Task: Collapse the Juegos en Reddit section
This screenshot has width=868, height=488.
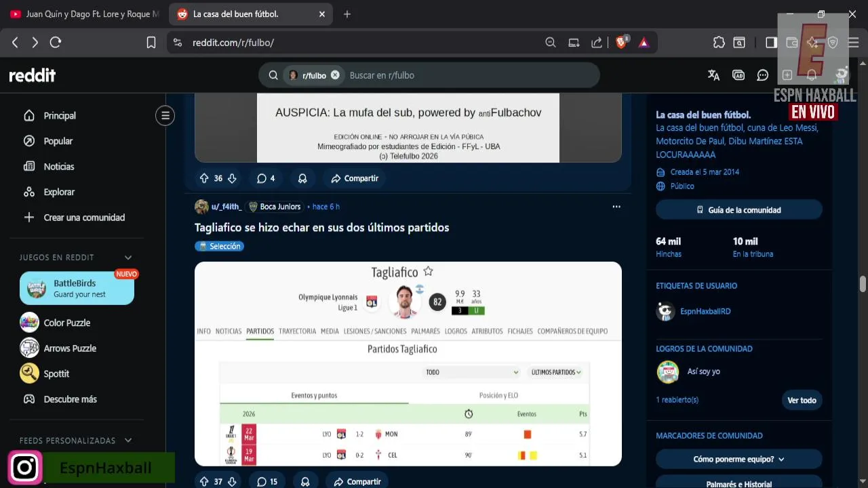Action: tap(128, 258)
